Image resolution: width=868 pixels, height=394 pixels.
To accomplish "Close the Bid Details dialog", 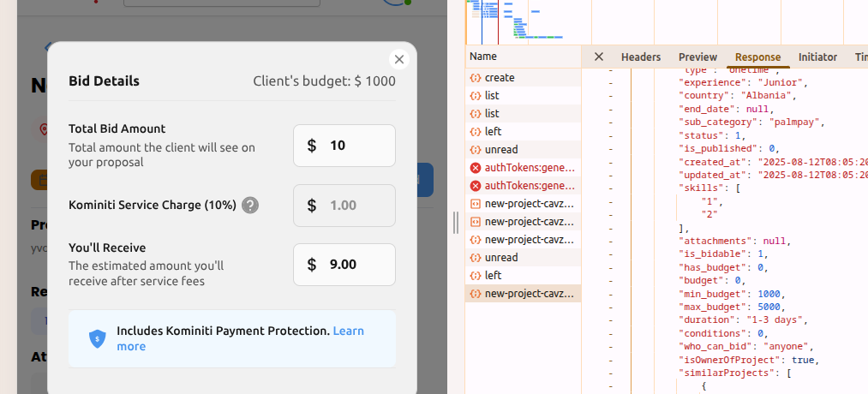I will pos(398,59).
